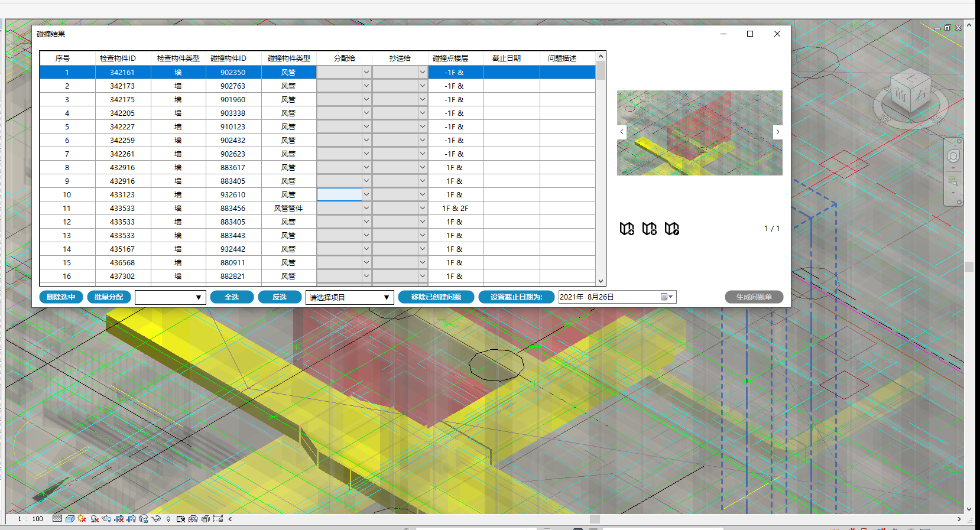Click the 生成问题单 button
Screen dimensions: 980x530
(x=754, y=297)
